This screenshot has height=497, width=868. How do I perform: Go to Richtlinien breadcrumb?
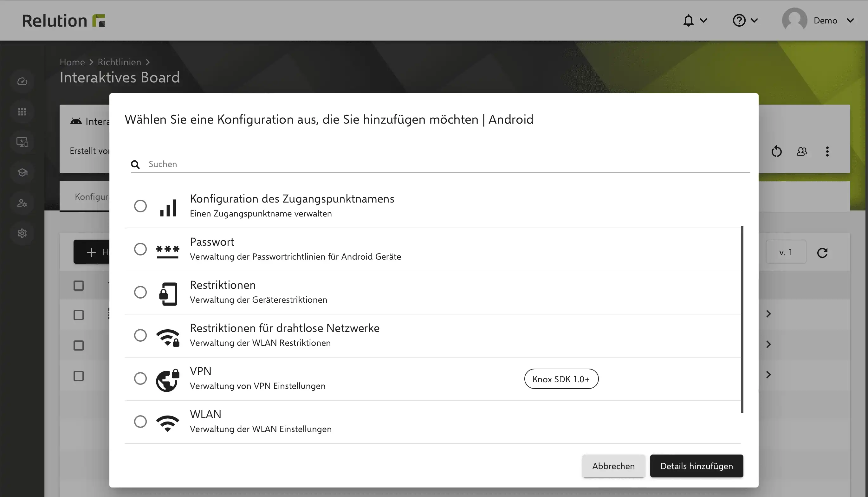(120, 62)
